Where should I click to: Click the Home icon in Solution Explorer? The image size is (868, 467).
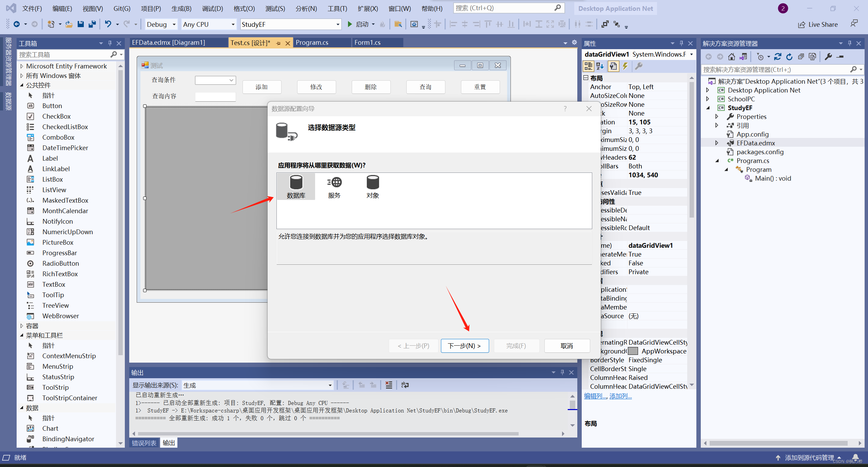point(732,57)
